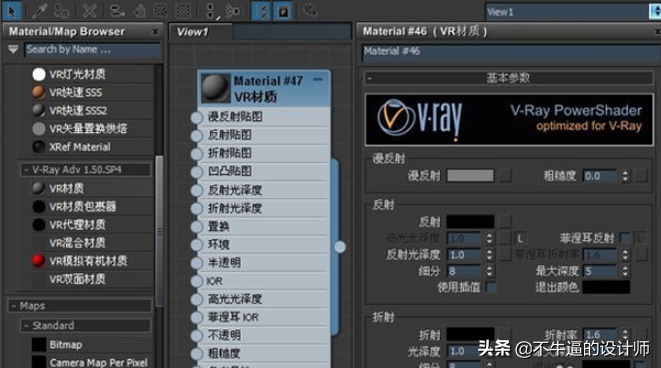This screenshot has width=661, height=368.
Task: Select VR材质 sphere icon in browser
Action: coord(39,188)
